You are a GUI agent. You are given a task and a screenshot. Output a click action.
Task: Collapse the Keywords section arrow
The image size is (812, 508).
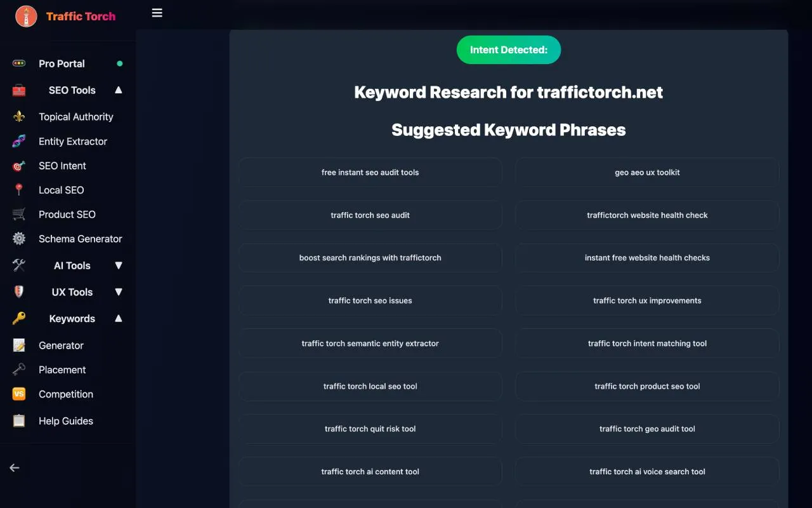point(119,319)
